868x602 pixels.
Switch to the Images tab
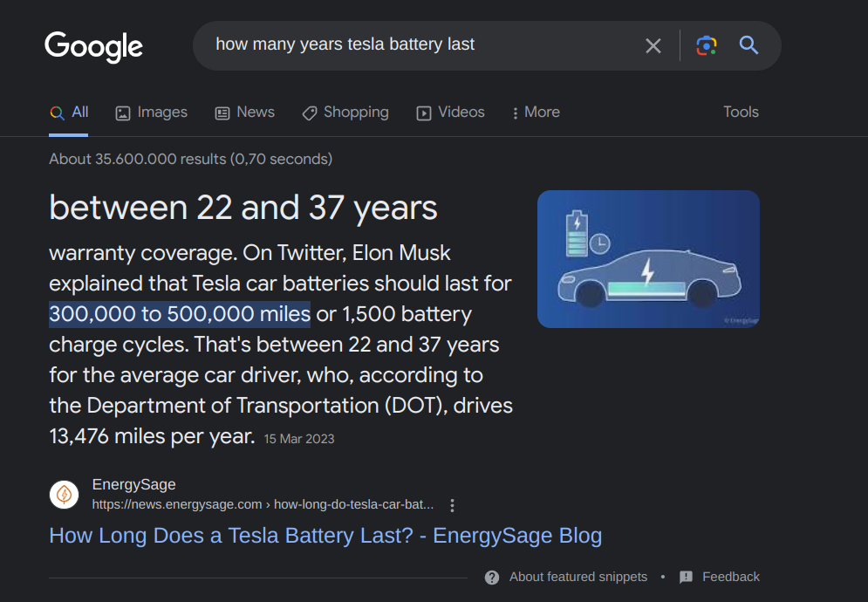click(x=152, y=113)
